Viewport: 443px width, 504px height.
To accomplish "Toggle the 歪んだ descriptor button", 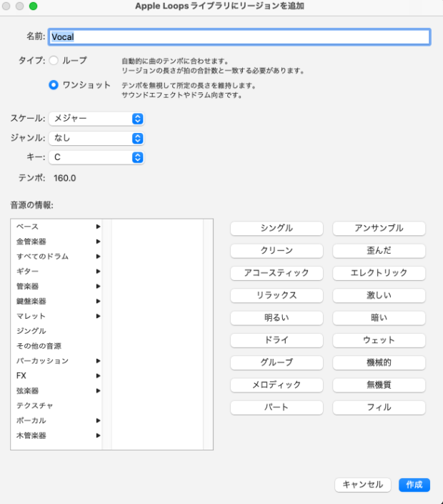I will pos(379,251).
